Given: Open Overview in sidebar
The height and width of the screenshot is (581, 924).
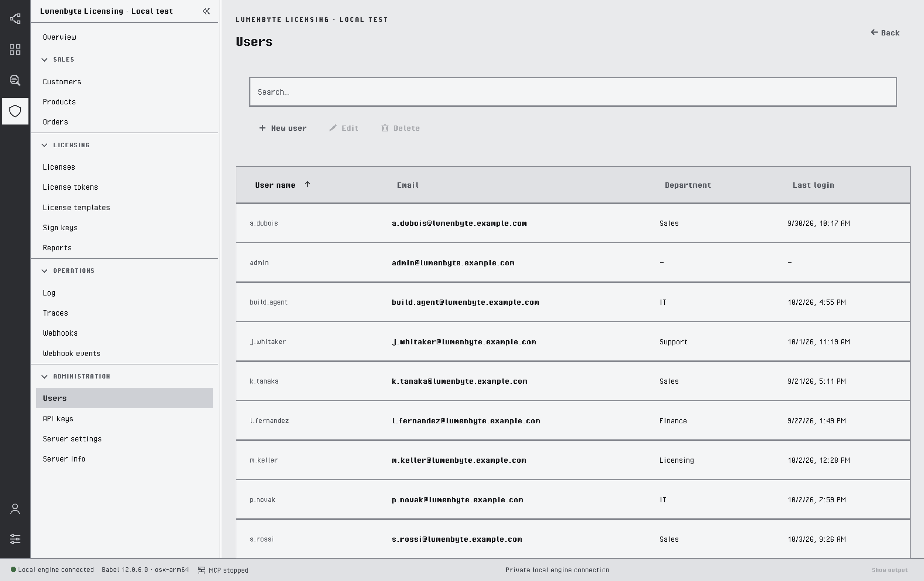Looking at the screenshot, I should (60, 37).
